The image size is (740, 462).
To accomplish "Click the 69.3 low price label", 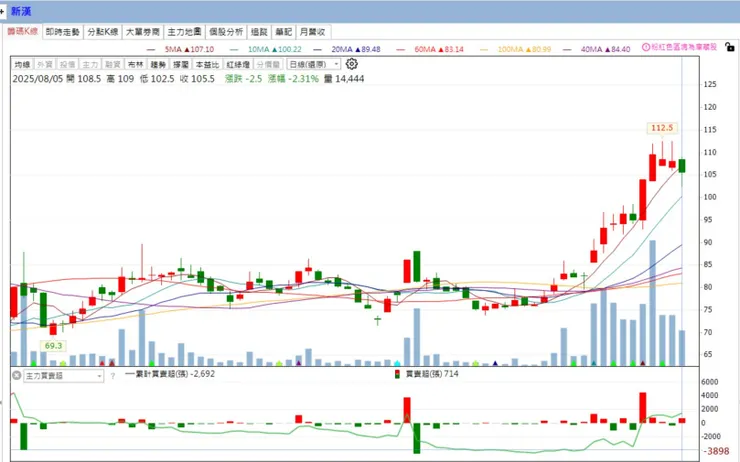I will pos(53,345).
